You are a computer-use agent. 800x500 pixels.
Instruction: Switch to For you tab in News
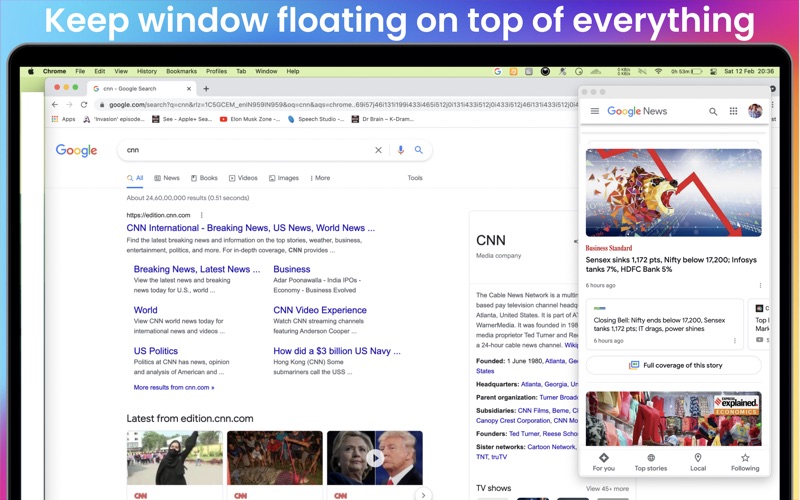pos(604,462)
